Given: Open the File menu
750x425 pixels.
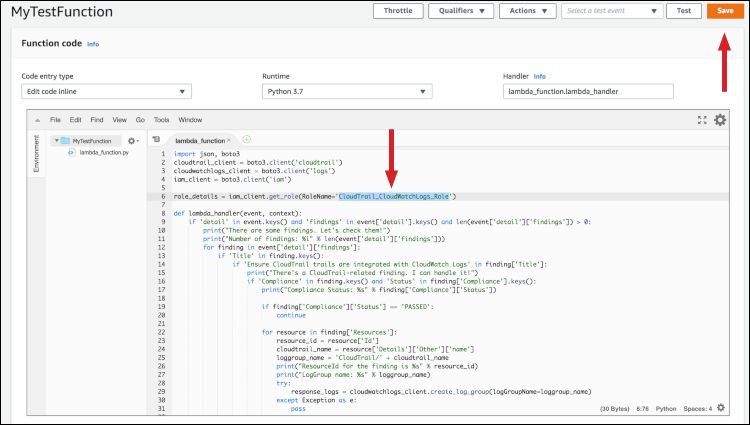Looking at the screenshot, I should (56, 119).
